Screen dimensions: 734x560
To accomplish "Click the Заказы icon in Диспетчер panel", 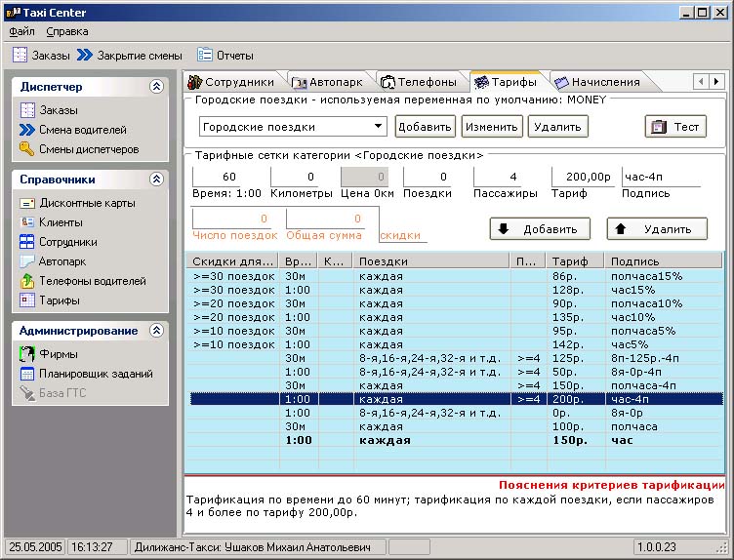I will (x=27, y=110).
